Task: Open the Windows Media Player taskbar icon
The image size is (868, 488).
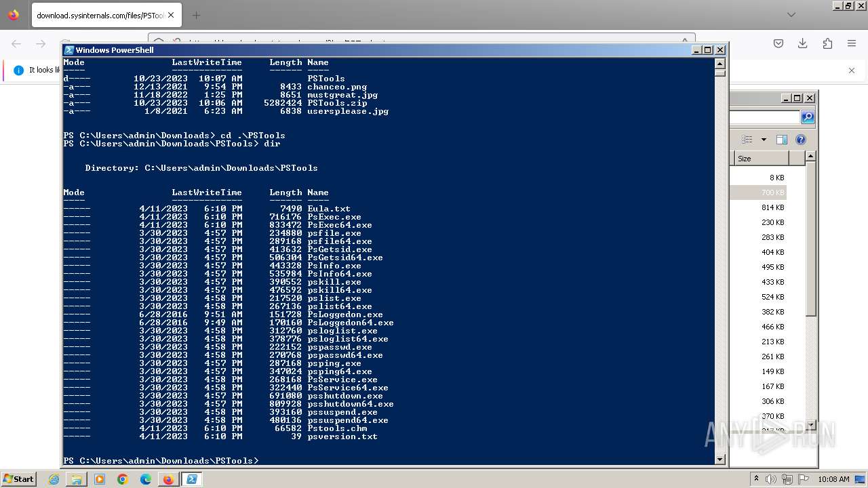Action: (100, 479)
